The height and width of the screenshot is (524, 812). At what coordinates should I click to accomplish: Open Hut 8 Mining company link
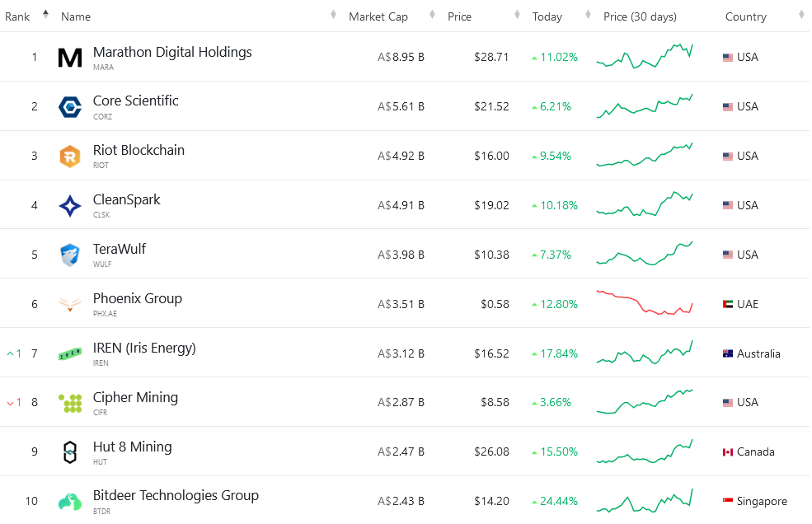pyautogui.click(x=133, y=447)
